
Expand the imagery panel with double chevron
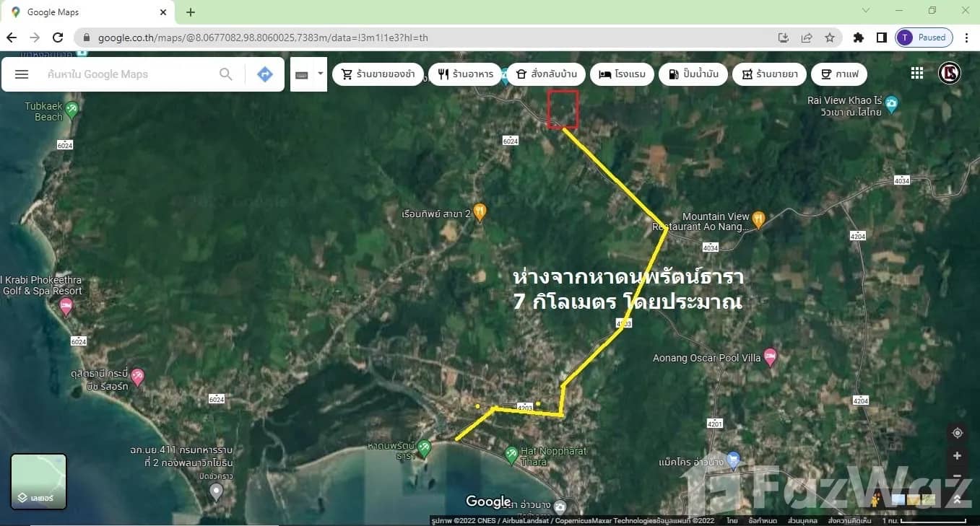pos(957,499)
